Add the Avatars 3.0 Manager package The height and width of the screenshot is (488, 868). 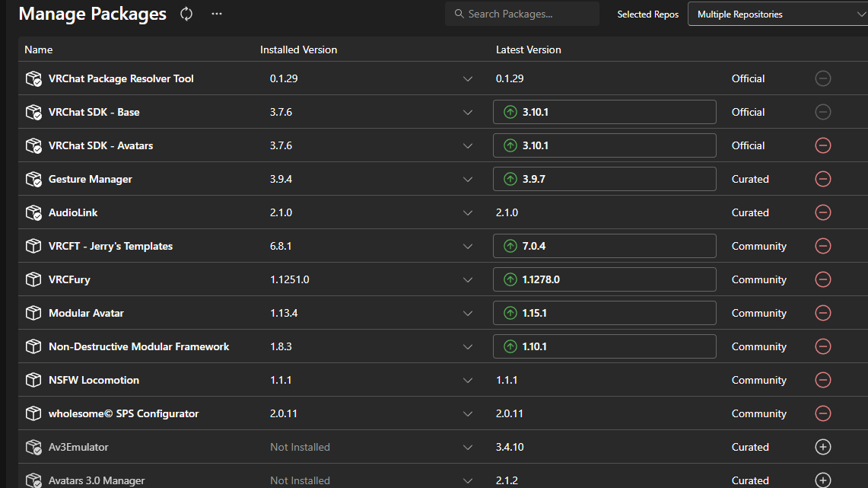click(x=823, y=480)
